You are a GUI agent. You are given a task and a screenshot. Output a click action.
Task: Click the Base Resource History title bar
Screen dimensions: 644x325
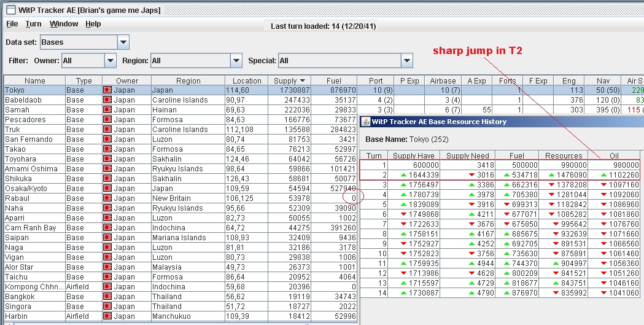[502, 122]
